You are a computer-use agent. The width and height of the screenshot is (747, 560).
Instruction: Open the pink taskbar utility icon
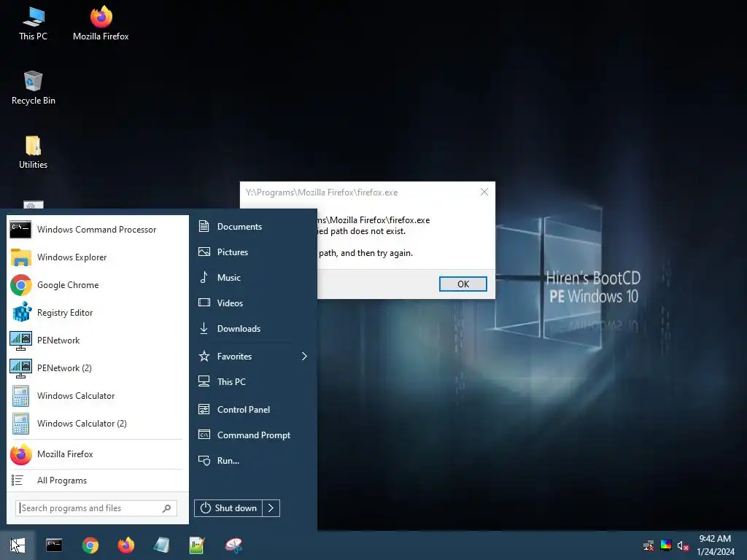click(233, 545)
